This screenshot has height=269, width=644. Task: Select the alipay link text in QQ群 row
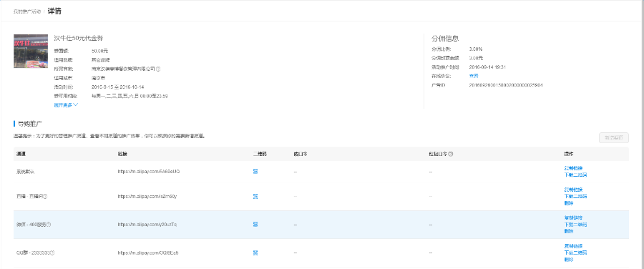tap(148, 253)
